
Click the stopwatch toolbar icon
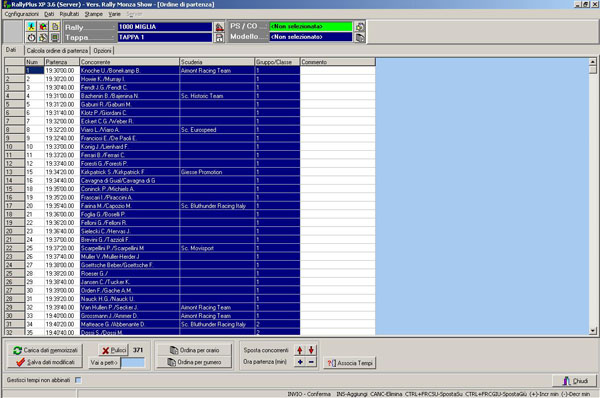(31, 38)
